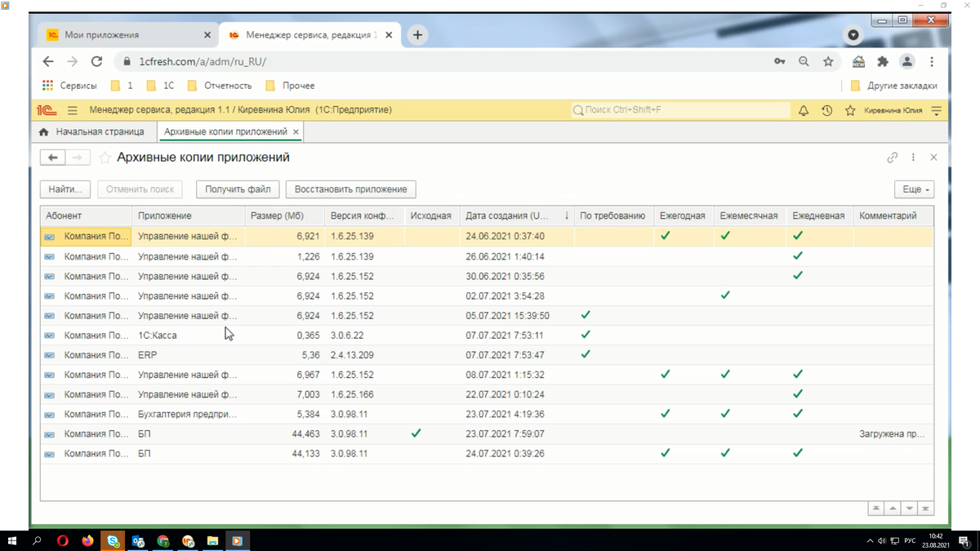Click the Получить файл button
Viewport: 980px width, 551px height.
238,189
